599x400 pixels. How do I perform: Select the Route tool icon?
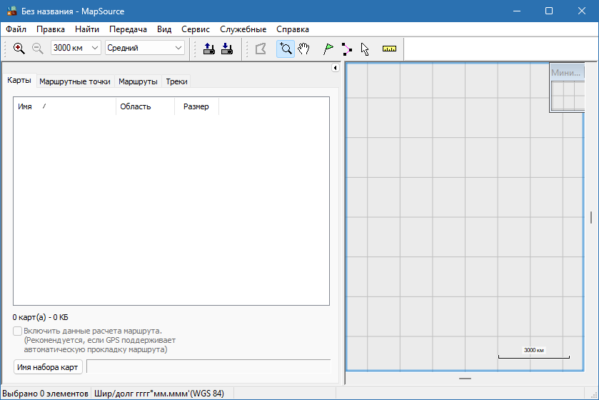tap(346, 49)
